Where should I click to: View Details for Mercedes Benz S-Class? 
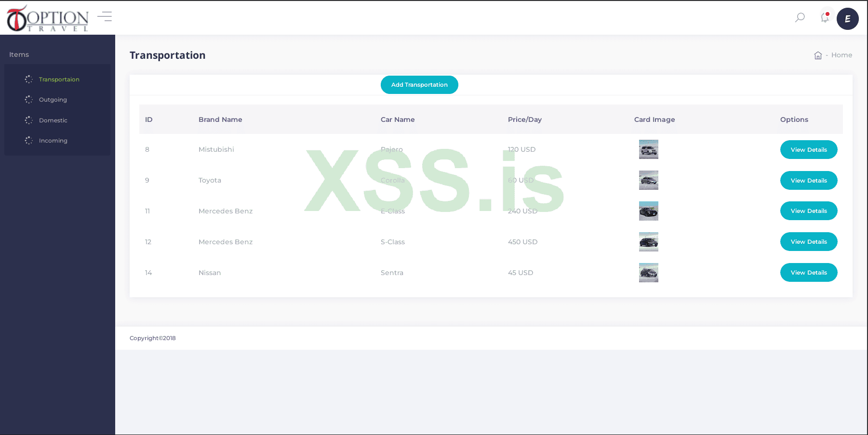(x=809, y=242)
